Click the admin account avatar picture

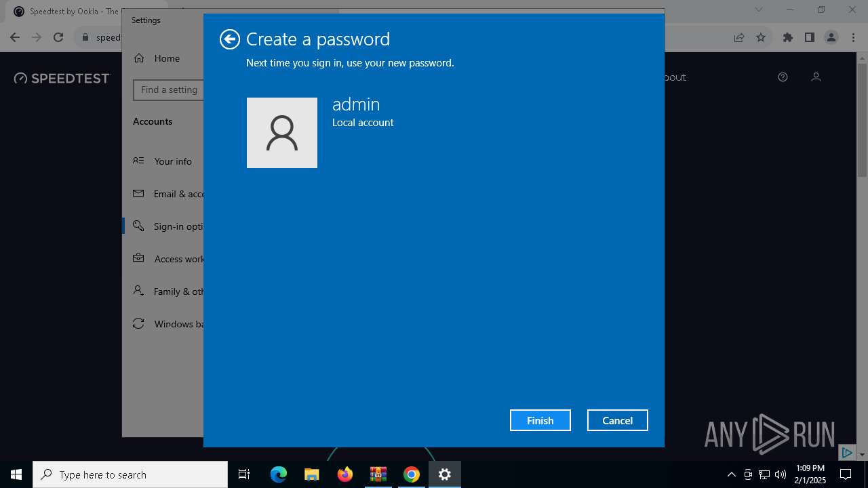pos(282,133)
